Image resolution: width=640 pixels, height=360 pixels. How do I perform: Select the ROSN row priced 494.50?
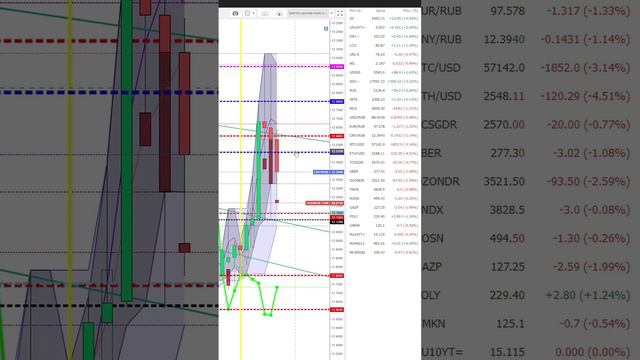click(x=384, y=198)
